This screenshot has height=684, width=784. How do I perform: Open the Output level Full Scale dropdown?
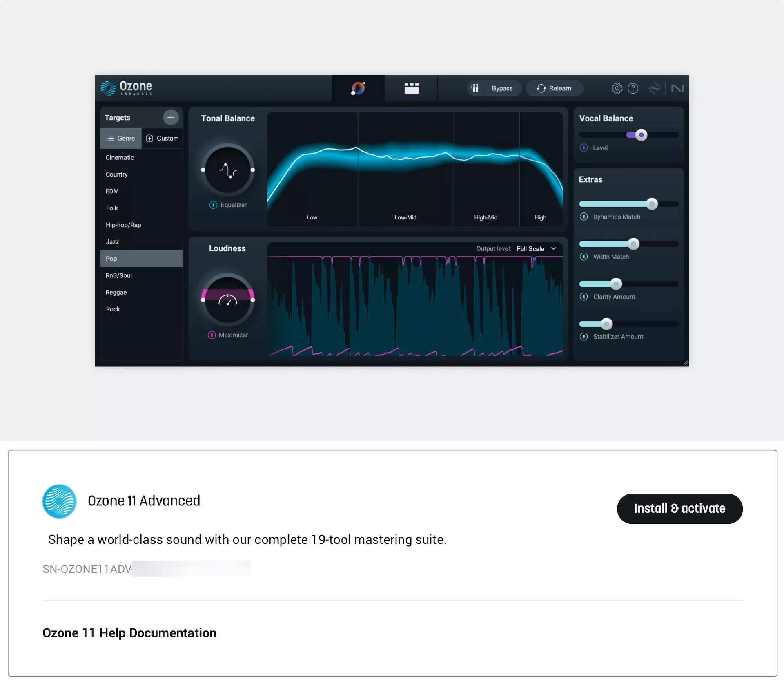[x=536, y=248]
